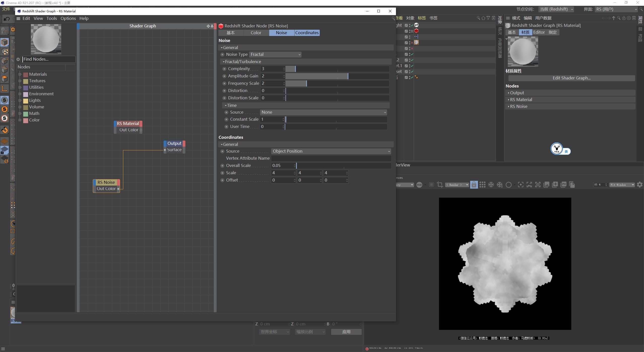Select the material sphere thumbnail at top left
644x352 pixels.
pos(46,39)
